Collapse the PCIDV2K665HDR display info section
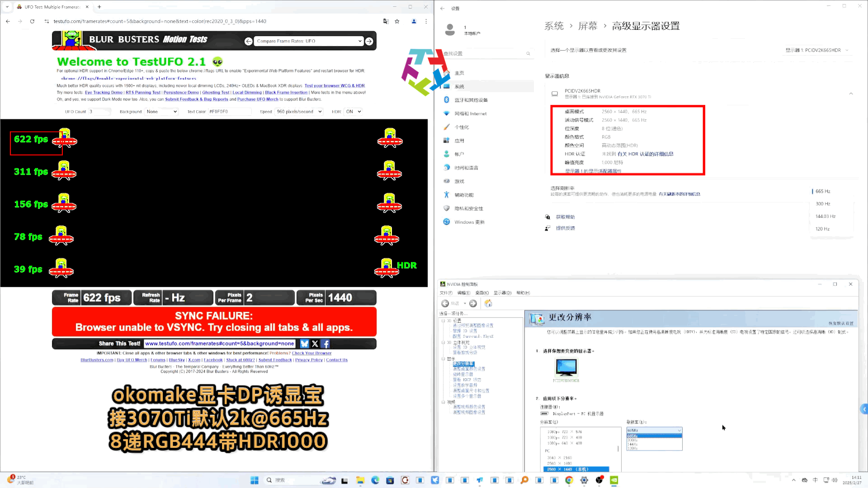Image resolution: width=868 pixels, height=488 pixels. click(x=851, y=94)
